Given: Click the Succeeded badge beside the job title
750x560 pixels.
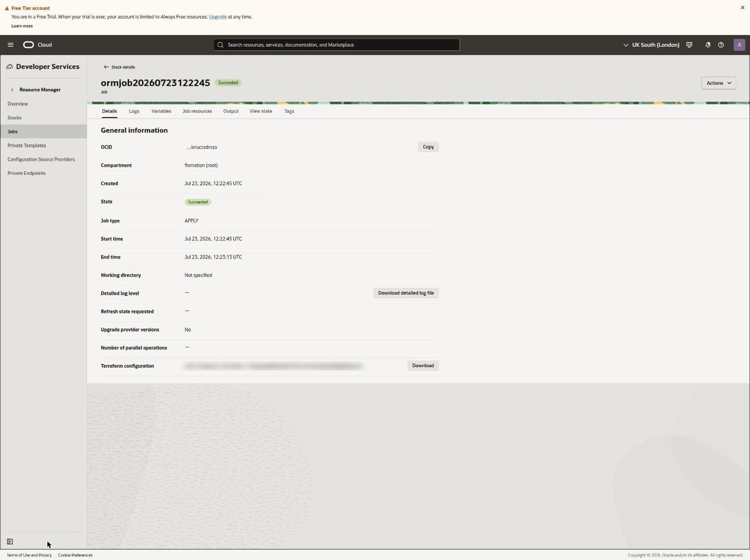Looking at the screenshot, I should point(228,83).
